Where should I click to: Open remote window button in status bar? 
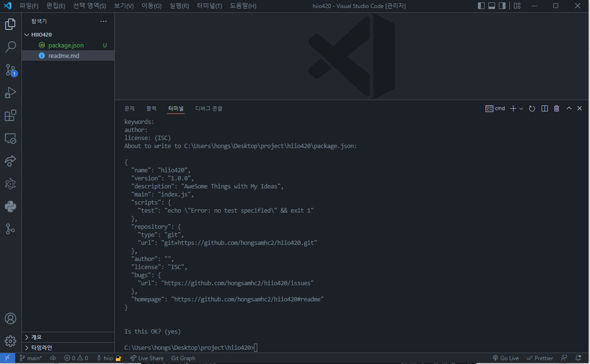(x=7, y=358)
